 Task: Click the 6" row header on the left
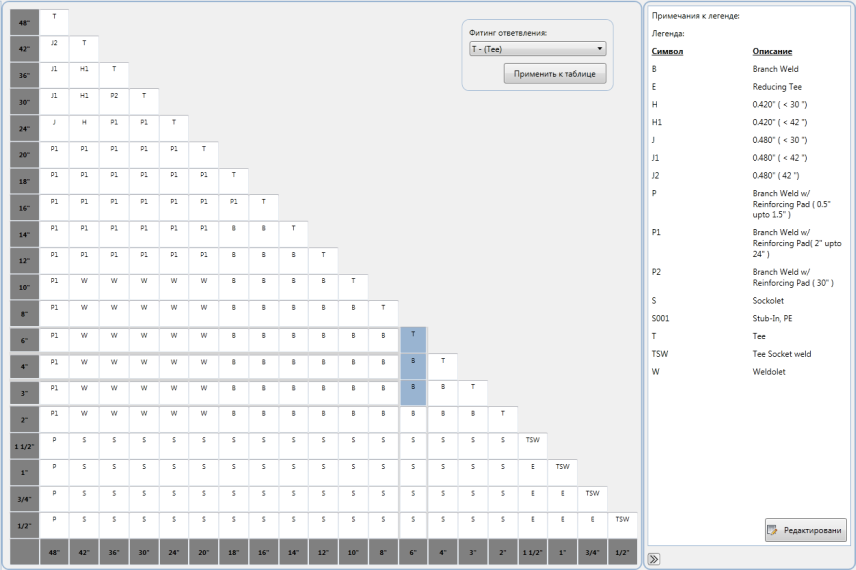25,340
